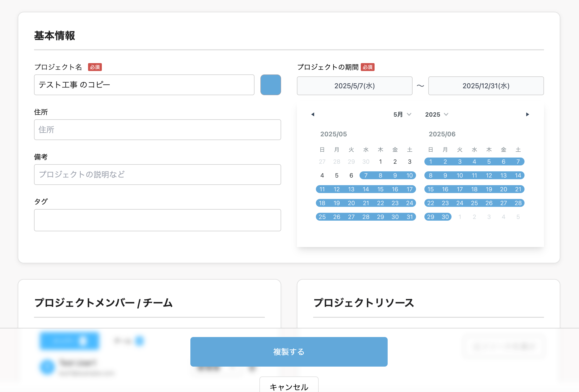
Task: Select May 31 in the calendar
Action: [409, 217]
